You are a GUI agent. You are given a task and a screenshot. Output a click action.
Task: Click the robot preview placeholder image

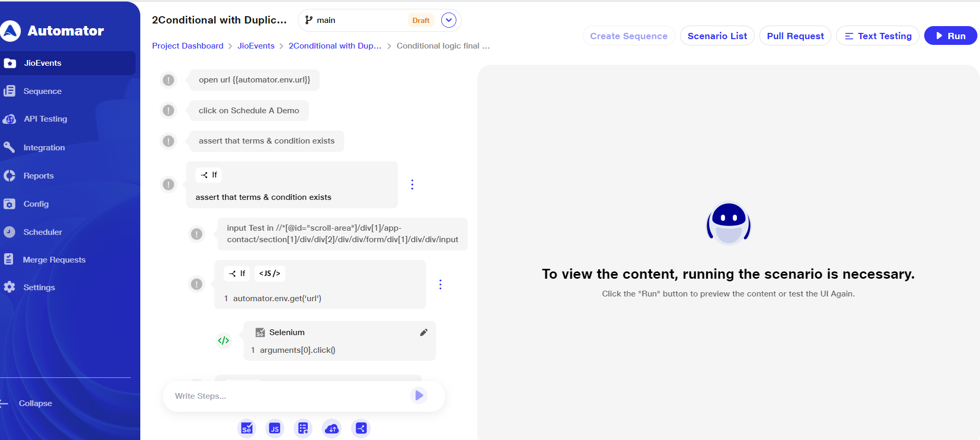coord(729,224)
